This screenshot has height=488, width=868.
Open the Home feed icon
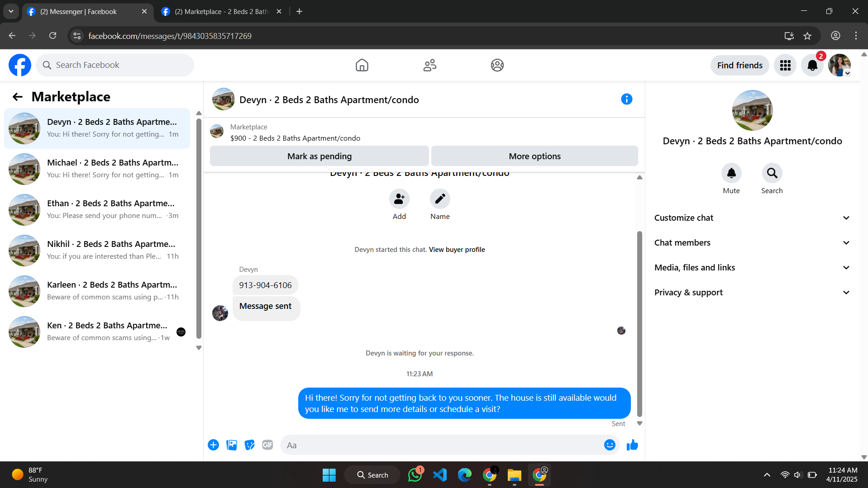[x=362, y=65]
